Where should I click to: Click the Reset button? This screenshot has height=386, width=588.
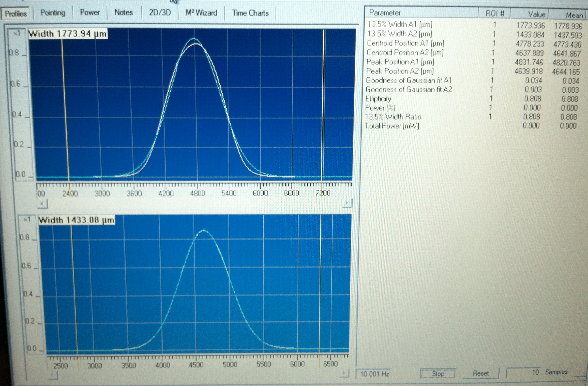[480, 373]
